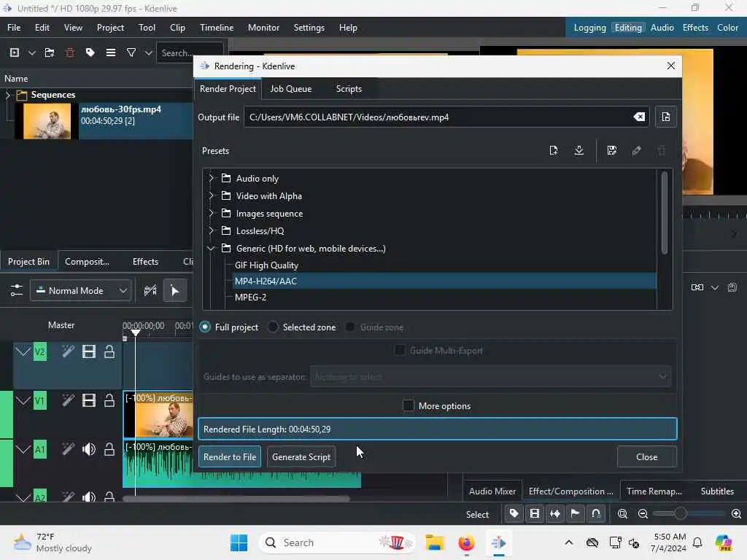Create a new render preset

click(x=553, y=150)
